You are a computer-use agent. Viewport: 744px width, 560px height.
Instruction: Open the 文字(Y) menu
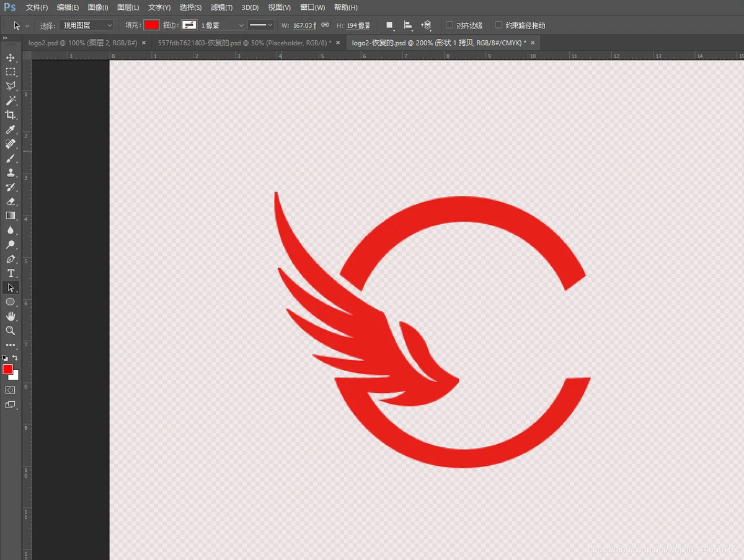(x=159, y=7)
